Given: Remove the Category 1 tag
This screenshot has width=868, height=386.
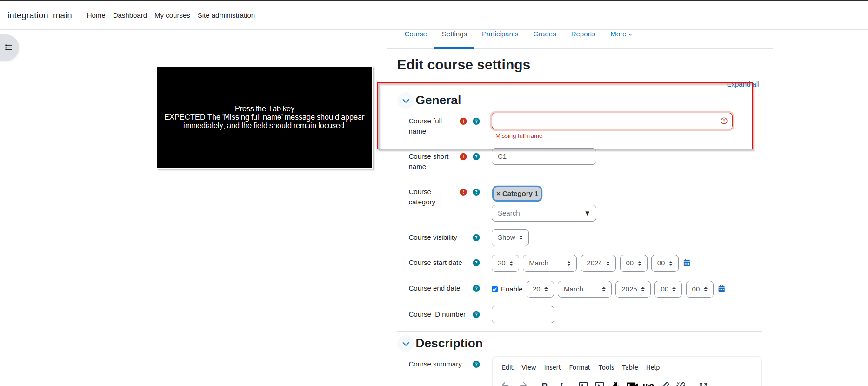Looking at the screenshot, I should [517, 194].
